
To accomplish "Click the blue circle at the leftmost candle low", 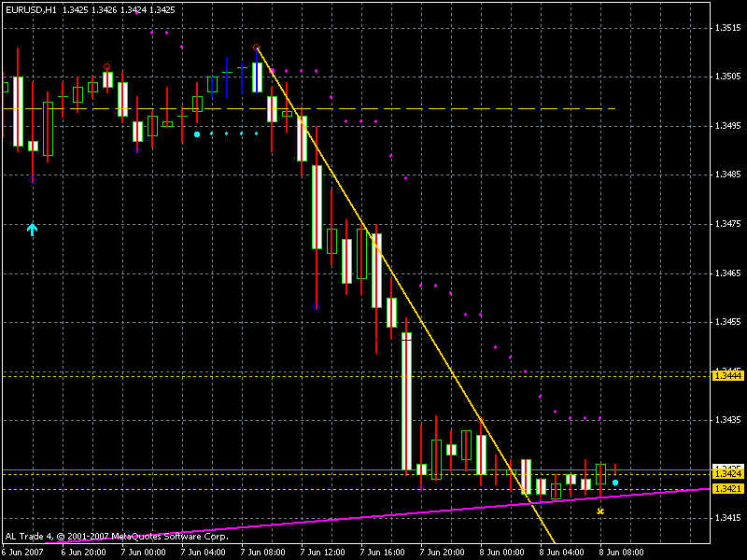I will 33,180.
